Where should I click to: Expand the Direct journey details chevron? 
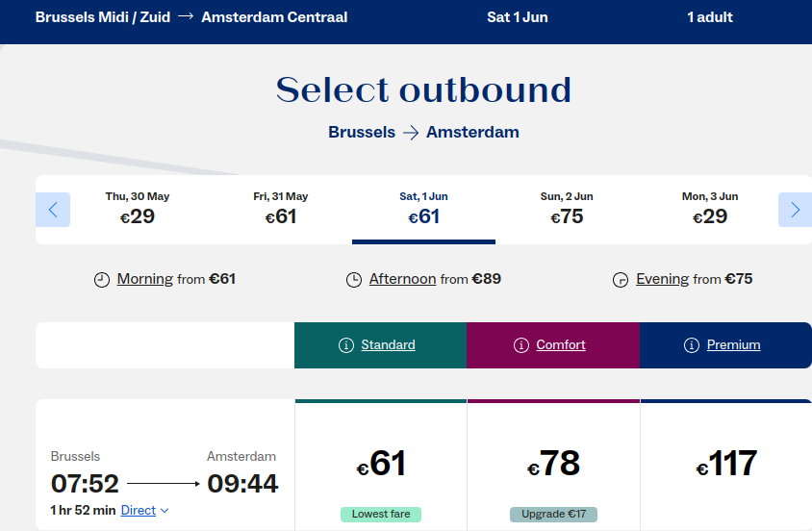tap(165, 511)
